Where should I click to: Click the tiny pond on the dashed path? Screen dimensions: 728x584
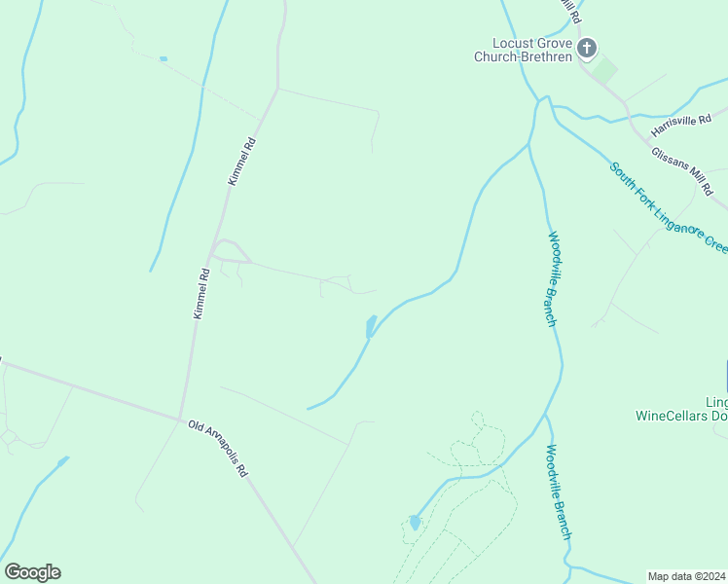click(x=164, y=59)
